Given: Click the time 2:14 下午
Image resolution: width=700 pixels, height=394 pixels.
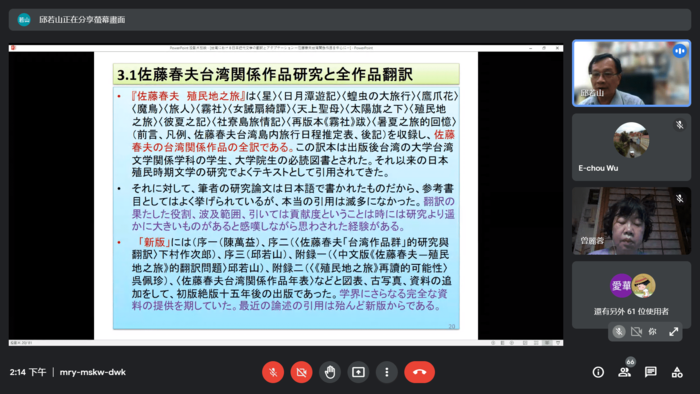Looking at the screenshot, I should point(28,372).
